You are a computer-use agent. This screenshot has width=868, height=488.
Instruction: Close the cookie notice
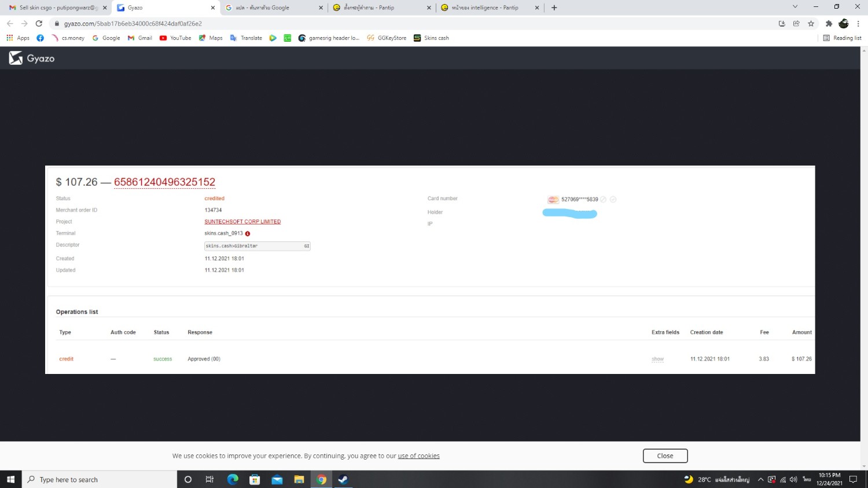pyautogui.click(x=665, y=456)
